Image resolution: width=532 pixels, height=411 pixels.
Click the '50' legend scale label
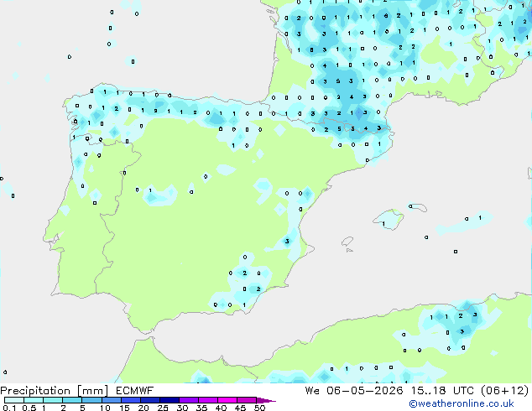259,408
